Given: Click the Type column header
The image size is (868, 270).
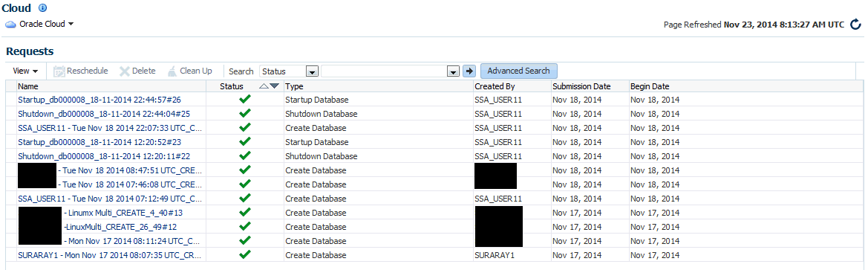Looking at the screenshot, I should point(295,86).
